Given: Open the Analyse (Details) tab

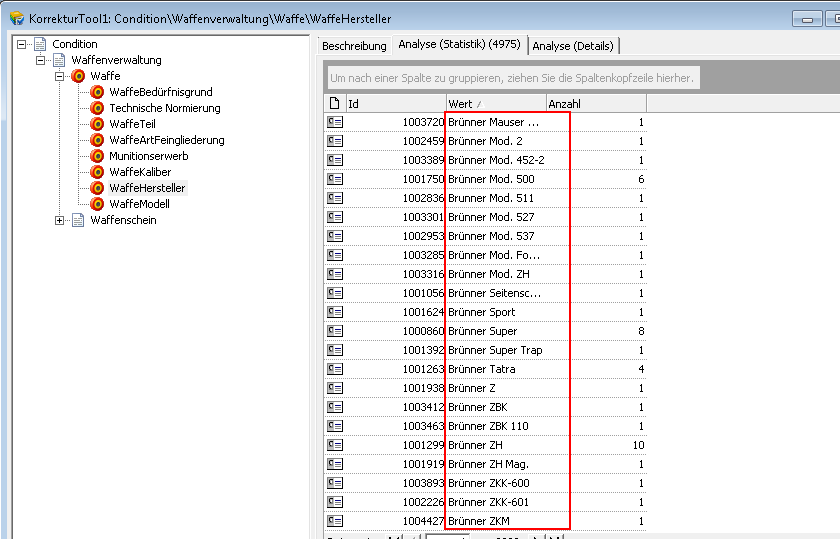Looking at the screenshot, I should tap(573, 46).
